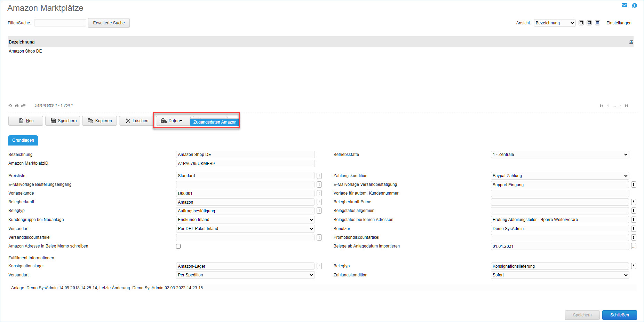Click lookup icon beside Promotiondiscountartikel
644x322 pixels.
click(x=634, y=237)
